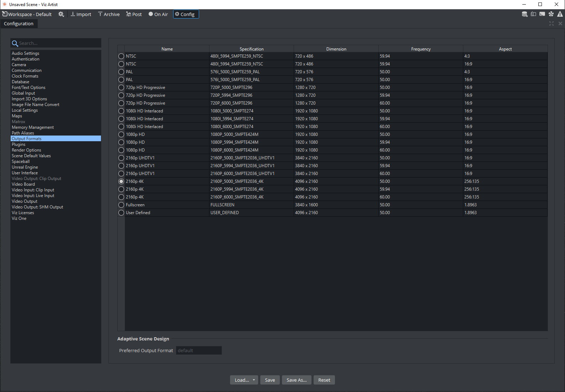Open the documentation book icon
Screen dimensions: 565x392
pos(533,14)
